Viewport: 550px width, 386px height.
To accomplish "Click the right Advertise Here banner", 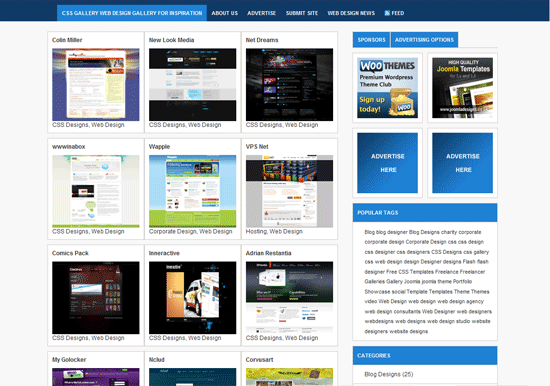I will pyautogui.click(x=462, y=163).
